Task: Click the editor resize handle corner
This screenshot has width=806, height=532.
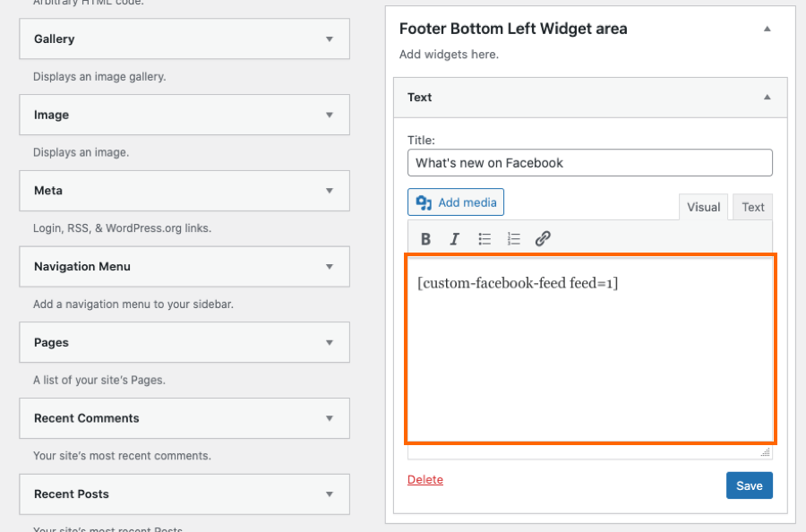Action: coord(766,452)
